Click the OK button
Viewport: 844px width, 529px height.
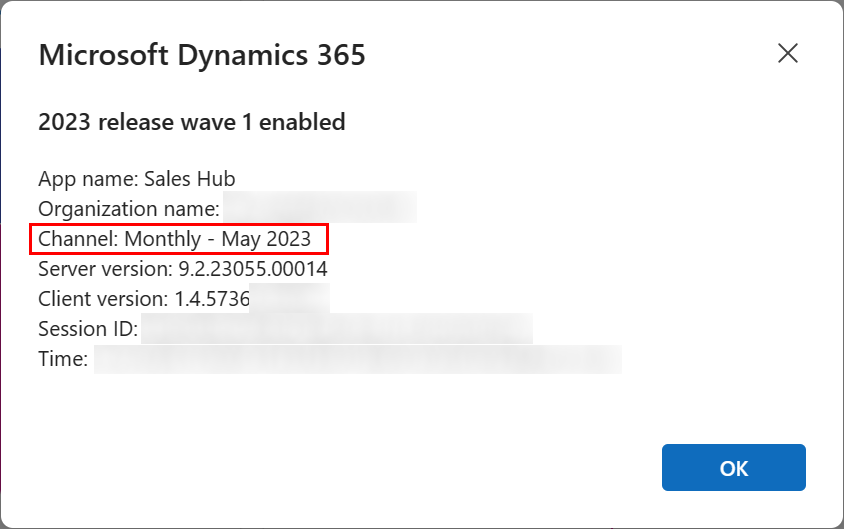pyautogui.click(x=734, y=468)
